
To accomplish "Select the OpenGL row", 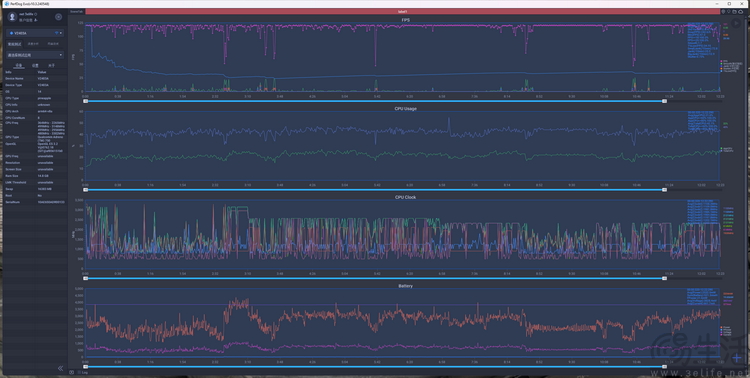I will point(35,147).
